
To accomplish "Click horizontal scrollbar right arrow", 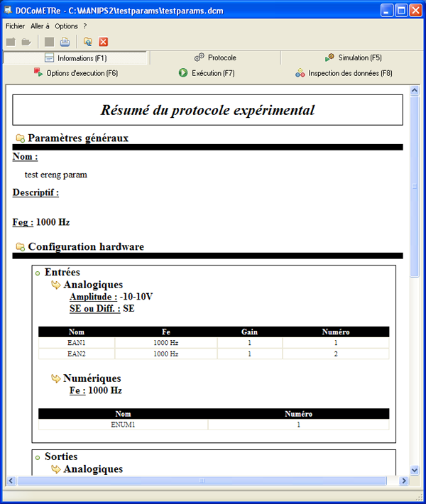I will point(403,481).
